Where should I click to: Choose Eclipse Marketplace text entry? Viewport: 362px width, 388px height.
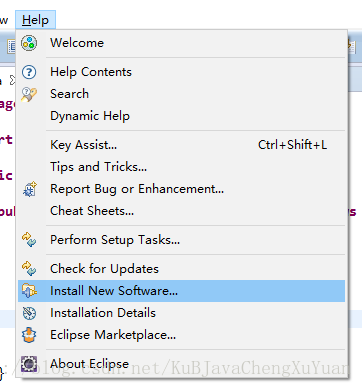(x=113, y=335)
